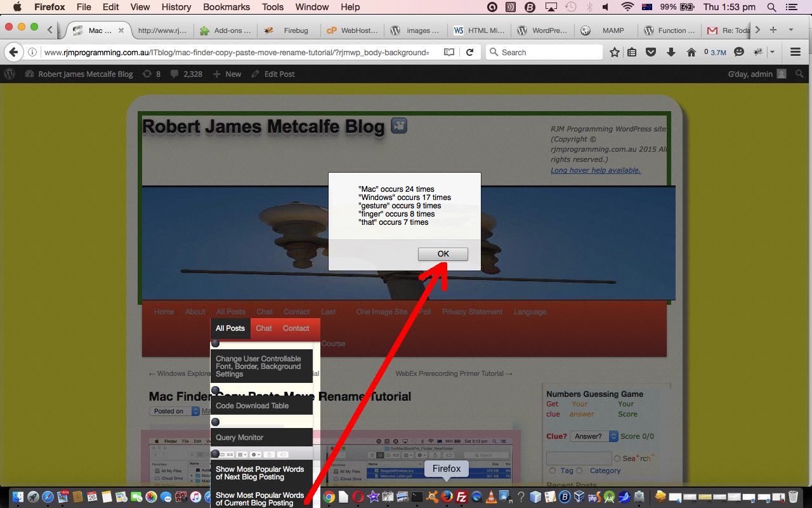Open the Bookmarks menu
The height and width of the screenshot is (508, 812).
pos(226,7)
